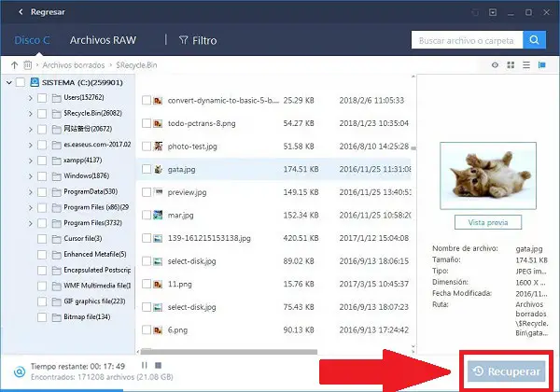Stop the scan with square button

[x=159, y=365]
